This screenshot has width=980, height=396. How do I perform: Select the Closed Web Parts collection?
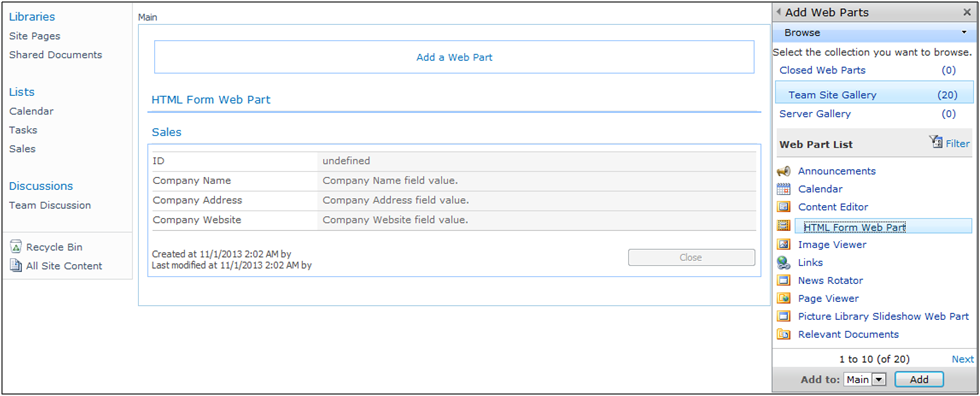point(822,71)
